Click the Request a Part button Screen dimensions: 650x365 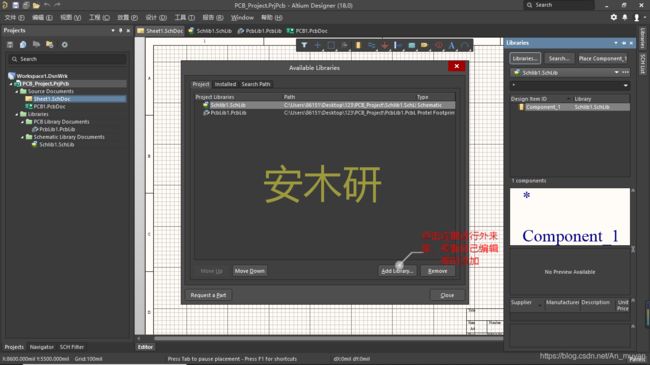208,295
